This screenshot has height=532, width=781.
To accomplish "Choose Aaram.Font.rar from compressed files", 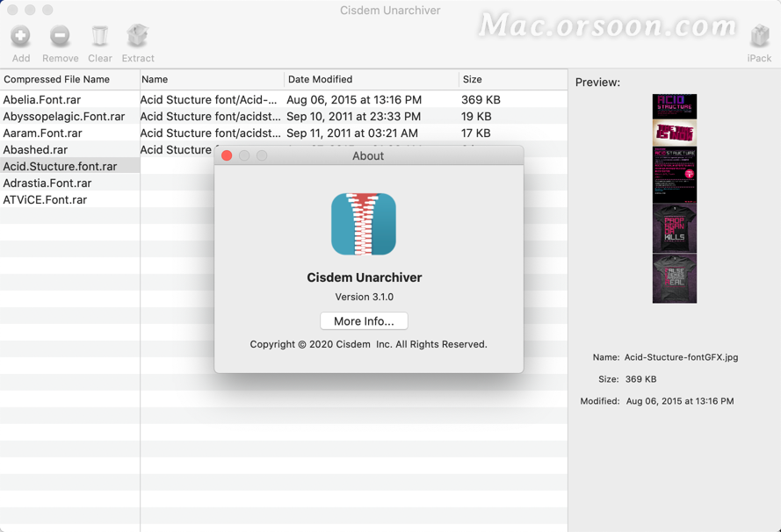I will 42,133.
